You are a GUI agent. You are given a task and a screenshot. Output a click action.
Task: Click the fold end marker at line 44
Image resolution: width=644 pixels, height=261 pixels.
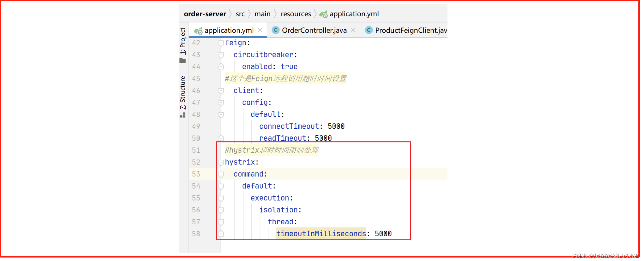pyautogui.click(x=221, y=67)
